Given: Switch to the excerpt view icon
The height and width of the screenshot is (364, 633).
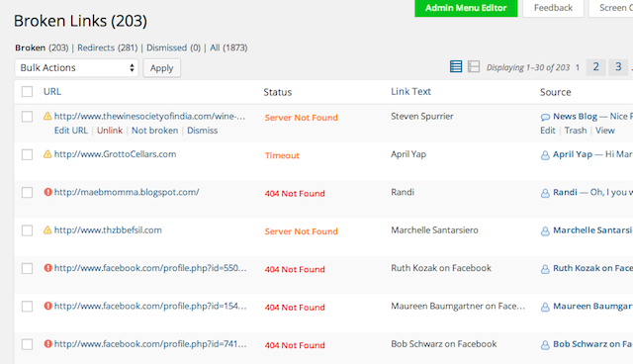Looking at the screenshot, I should pos(474,66).
